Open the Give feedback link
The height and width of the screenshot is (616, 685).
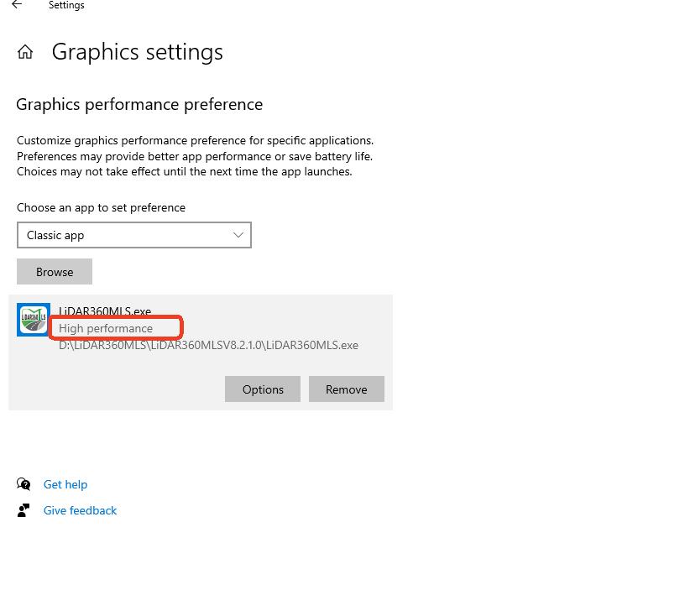80,510
